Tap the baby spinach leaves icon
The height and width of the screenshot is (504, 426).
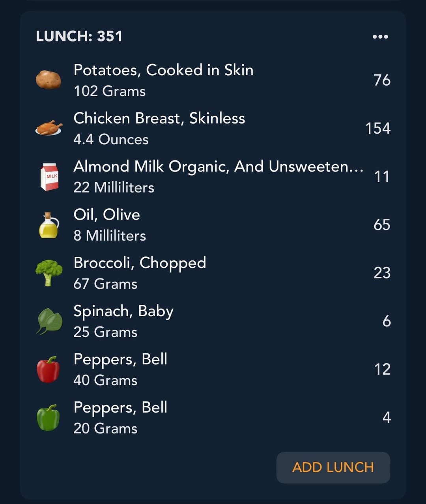49,321
